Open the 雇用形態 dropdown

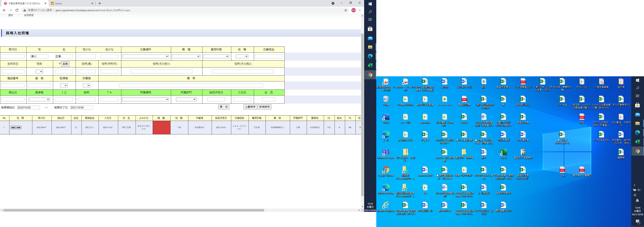point(216,57)
